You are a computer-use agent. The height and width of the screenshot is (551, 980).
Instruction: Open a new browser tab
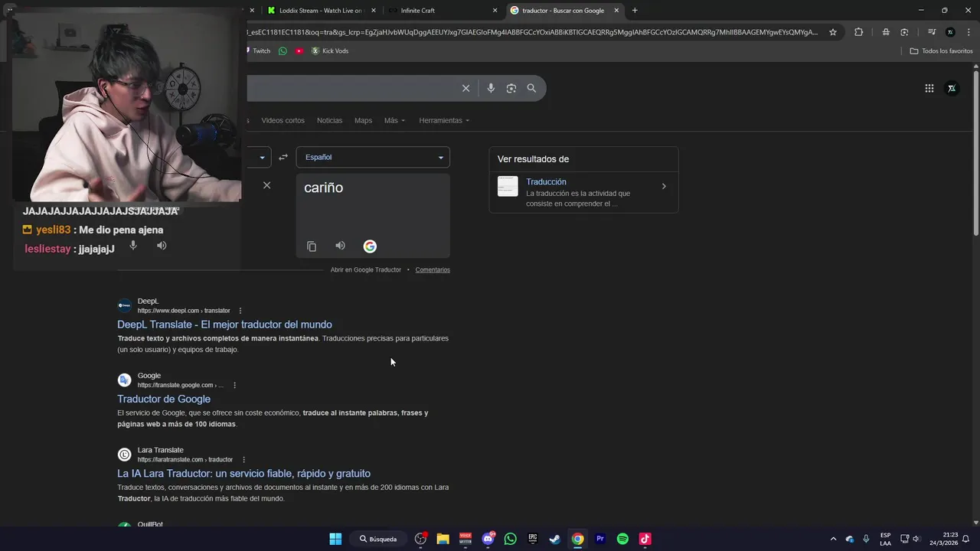[635, 11]
